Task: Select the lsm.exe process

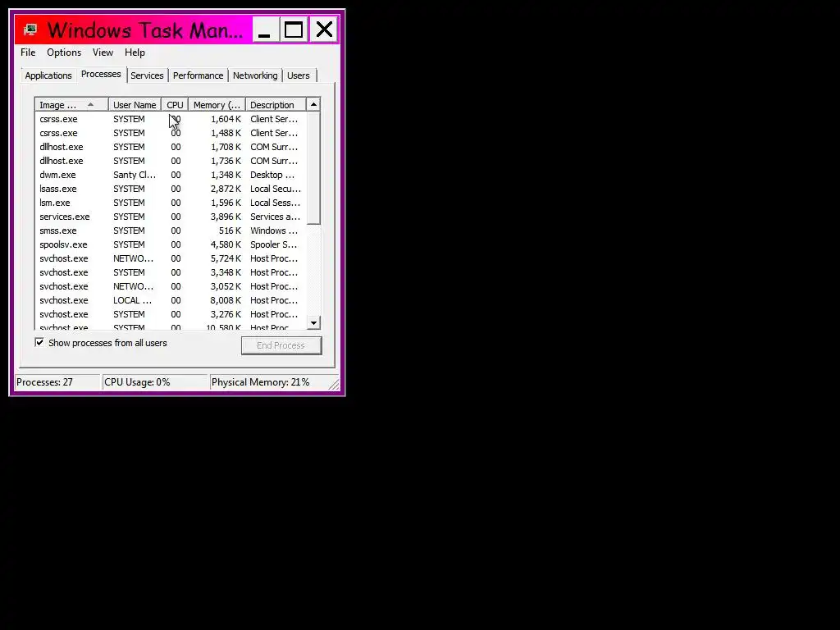Action: tap(171, 203)
